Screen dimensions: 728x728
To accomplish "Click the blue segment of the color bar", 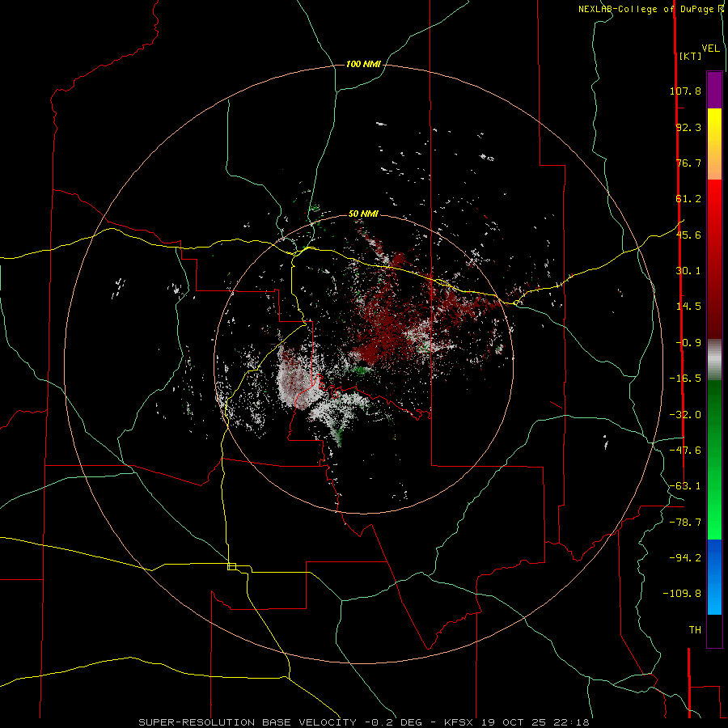I will coord(714,577).
